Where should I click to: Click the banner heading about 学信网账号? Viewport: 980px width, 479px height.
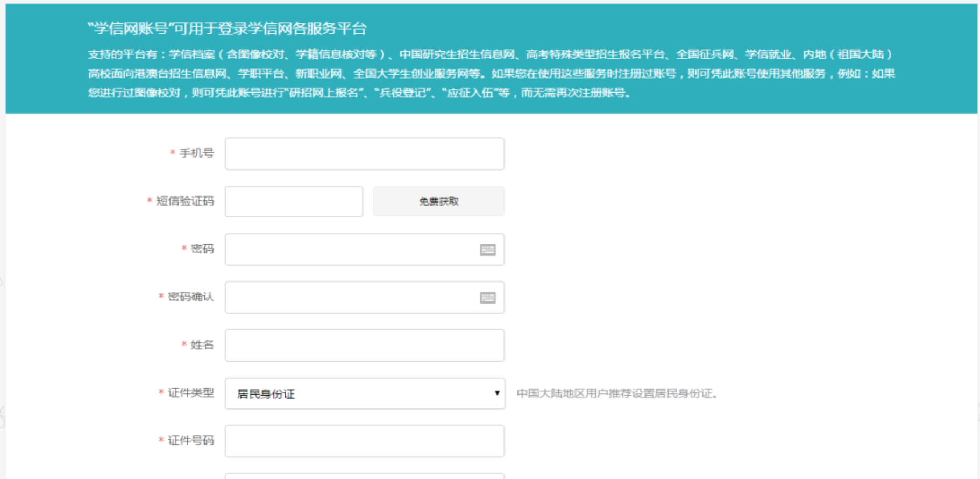tap(227, 29)
